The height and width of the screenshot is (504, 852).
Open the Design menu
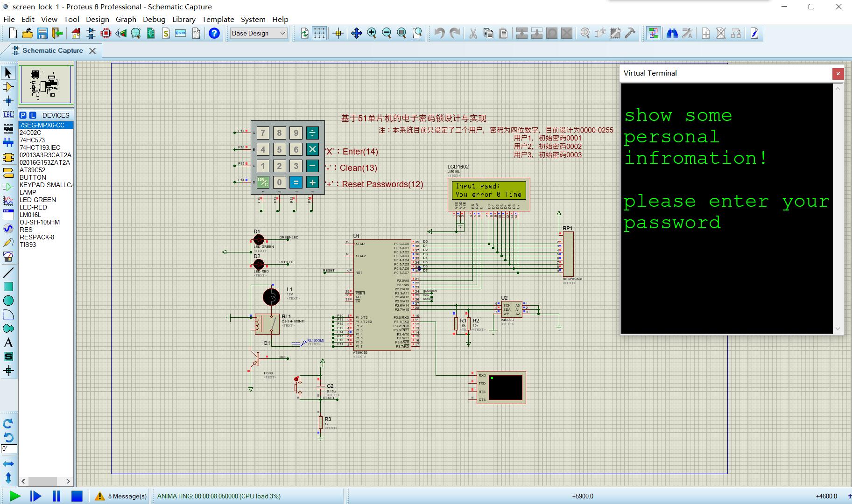[x=98, y=19]
